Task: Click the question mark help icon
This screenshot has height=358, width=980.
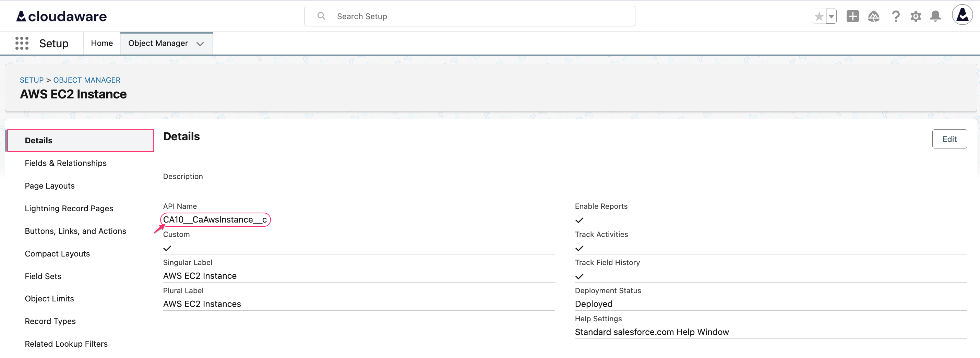Action: click(x=896, y=16)
